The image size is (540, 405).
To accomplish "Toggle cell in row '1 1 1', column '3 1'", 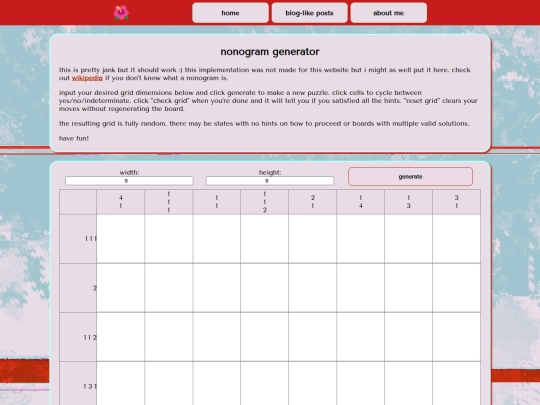I will pos(456,239).
